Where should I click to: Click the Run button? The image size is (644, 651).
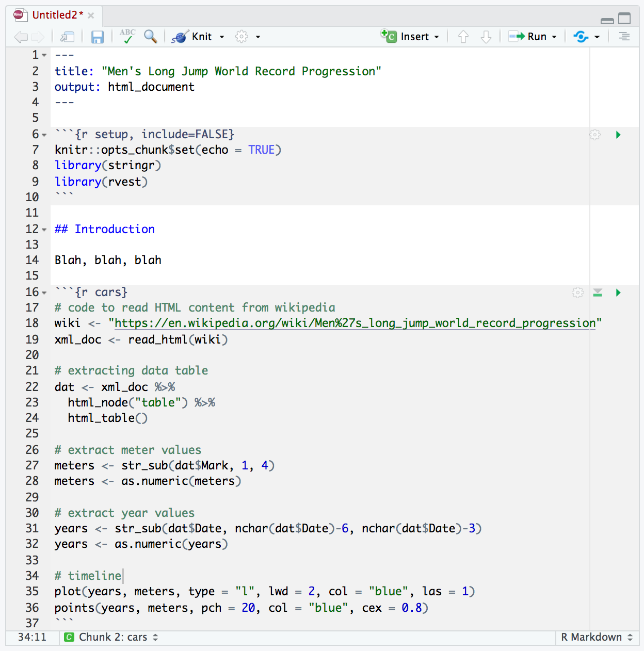pos(527,37)
